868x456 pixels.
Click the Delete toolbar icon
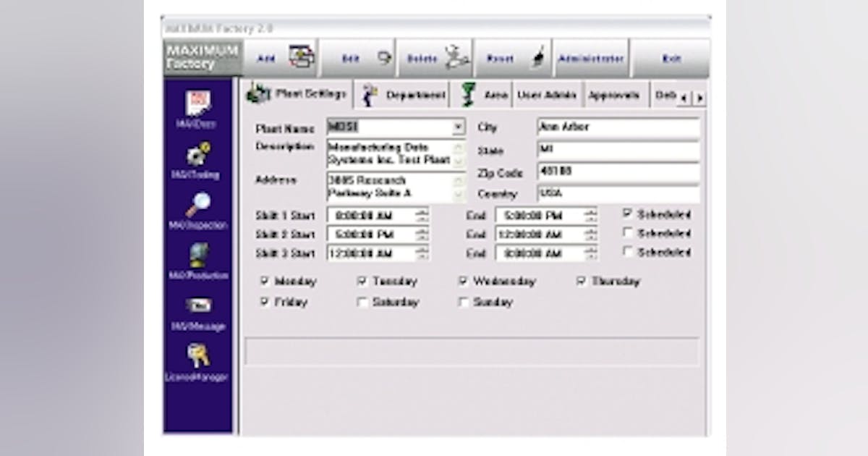tap(434, 57)
